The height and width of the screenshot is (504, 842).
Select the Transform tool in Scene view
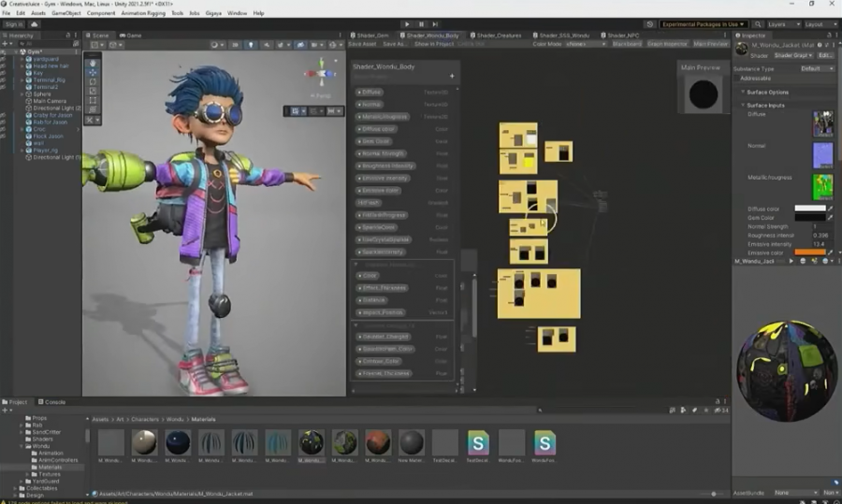coord(93,109)
